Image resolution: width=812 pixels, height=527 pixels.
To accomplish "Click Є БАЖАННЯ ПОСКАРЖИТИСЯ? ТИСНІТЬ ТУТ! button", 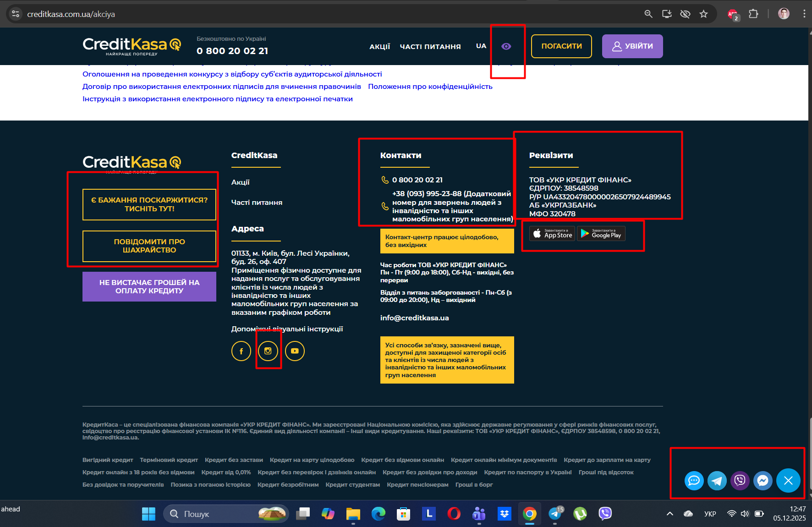I will (x=149, y=204).
